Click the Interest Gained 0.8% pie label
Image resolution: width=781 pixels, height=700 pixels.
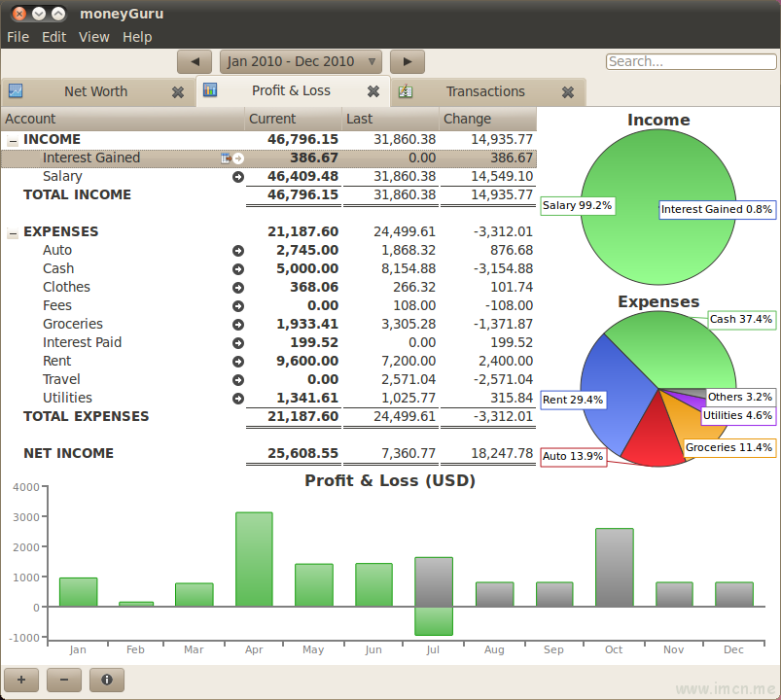[717, 210]
